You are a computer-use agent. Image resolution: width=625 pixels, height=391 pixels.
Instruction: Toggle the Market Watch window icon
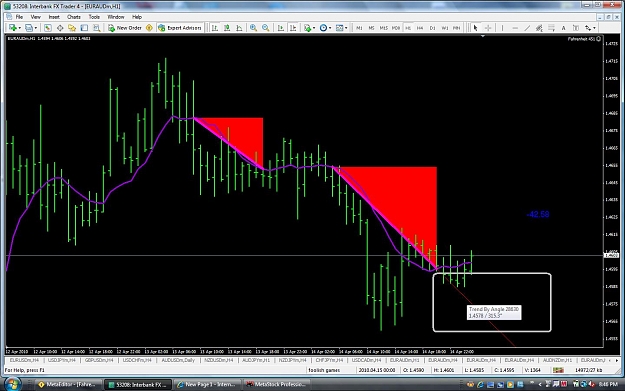tap(48, 28)
